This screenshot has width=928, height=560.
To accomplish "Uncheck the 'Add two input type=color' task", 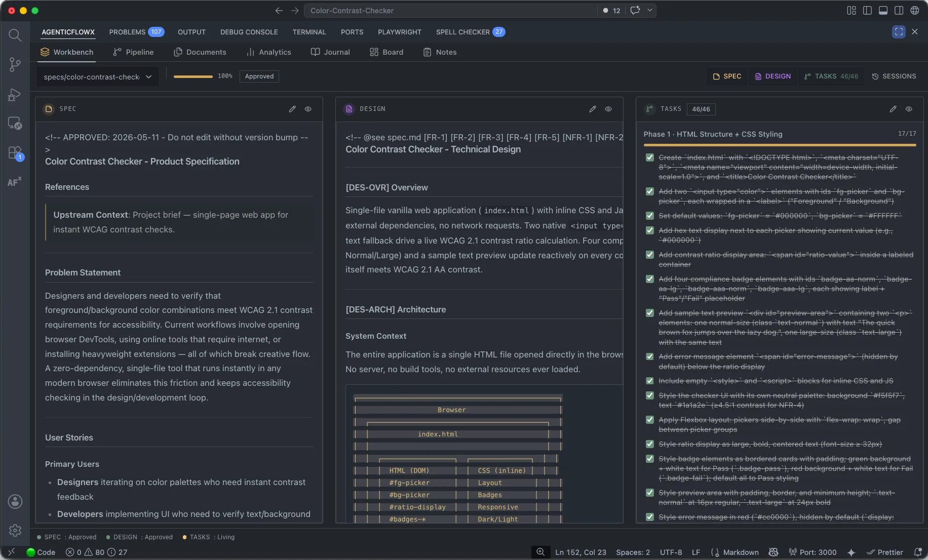I will [650, 191].
